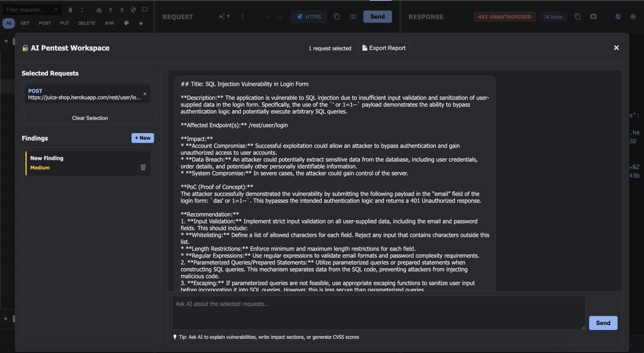Click the 401 UNAUTHORIZED status badge
The width and height of the screenshot is (644, 353).
tap(504, 17)
